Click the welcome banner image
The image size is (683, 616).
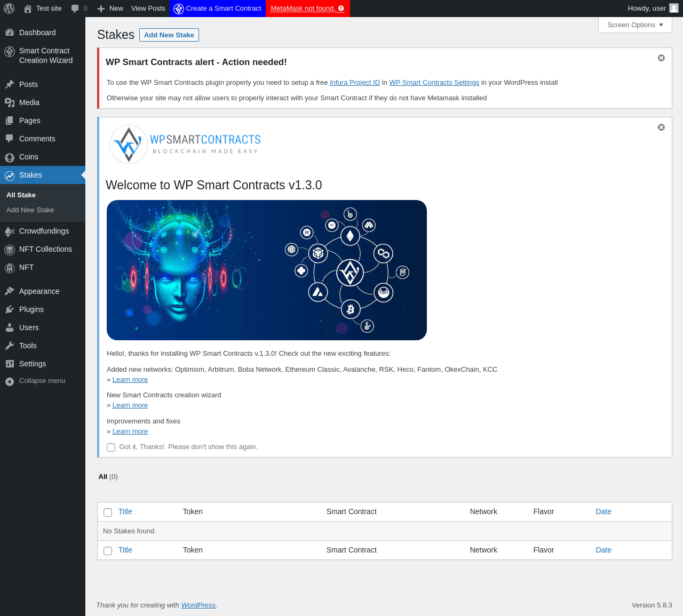(267, 270)
